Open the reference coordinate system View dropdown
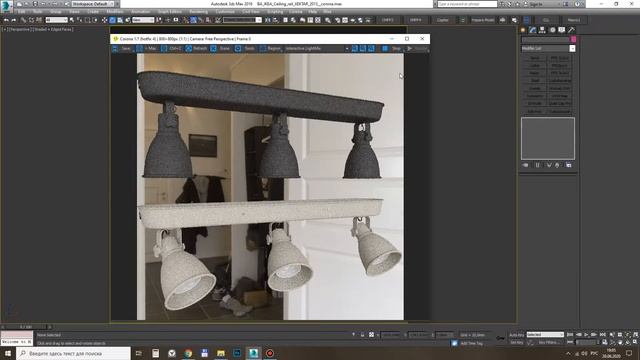The image size is (640, 360). click(x=143, y=20)
